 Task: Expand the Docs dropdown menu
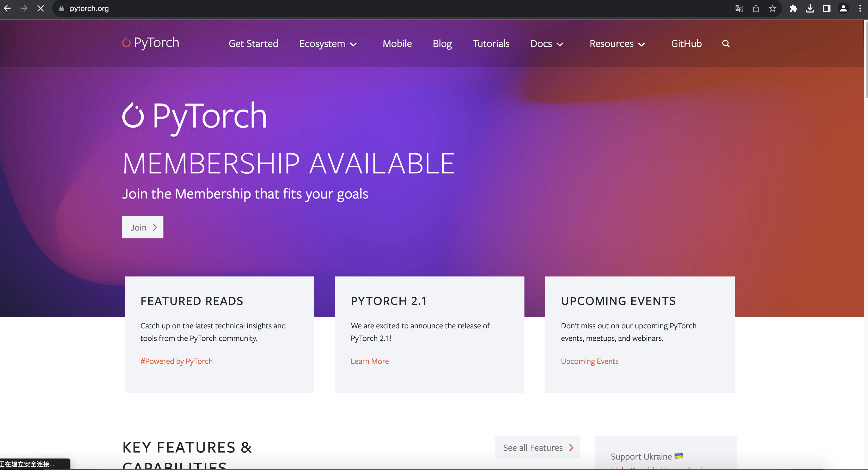pos(547,44)
